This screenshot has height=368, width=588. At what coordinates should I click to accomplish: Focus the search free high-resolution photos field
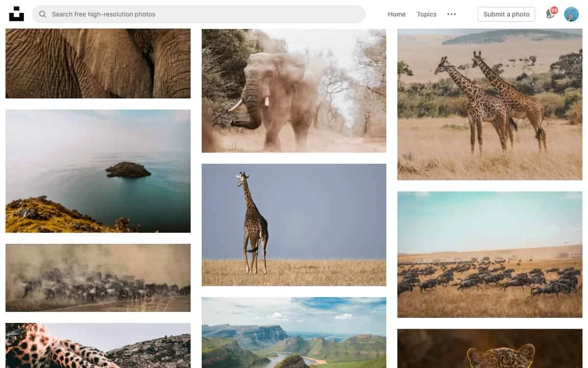point(199,14)
